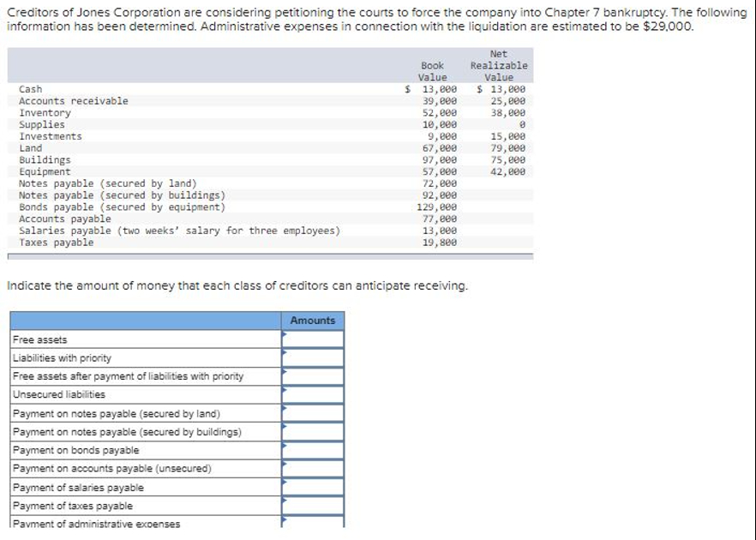Image resolution: width=756 pixels, height=540 pixels.
Task: Click the Free assets amount input field
Action: (x=312, y=338)
